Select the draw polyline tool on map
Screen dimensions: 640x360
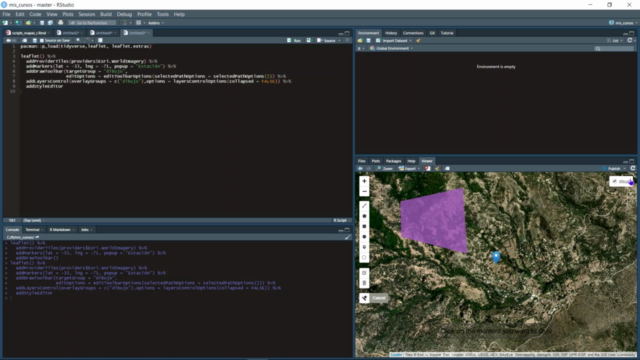pyautogui.click(x=364, y=206)
